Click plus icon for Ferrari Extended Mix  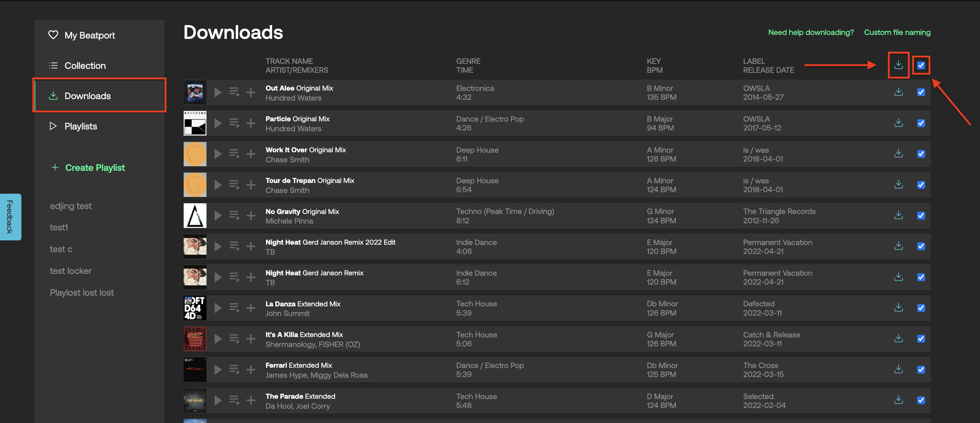tap(251, 370)
